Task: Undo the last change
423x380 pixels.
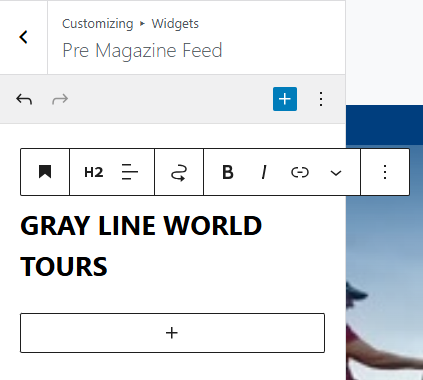Action: click(x=24, y=99)
